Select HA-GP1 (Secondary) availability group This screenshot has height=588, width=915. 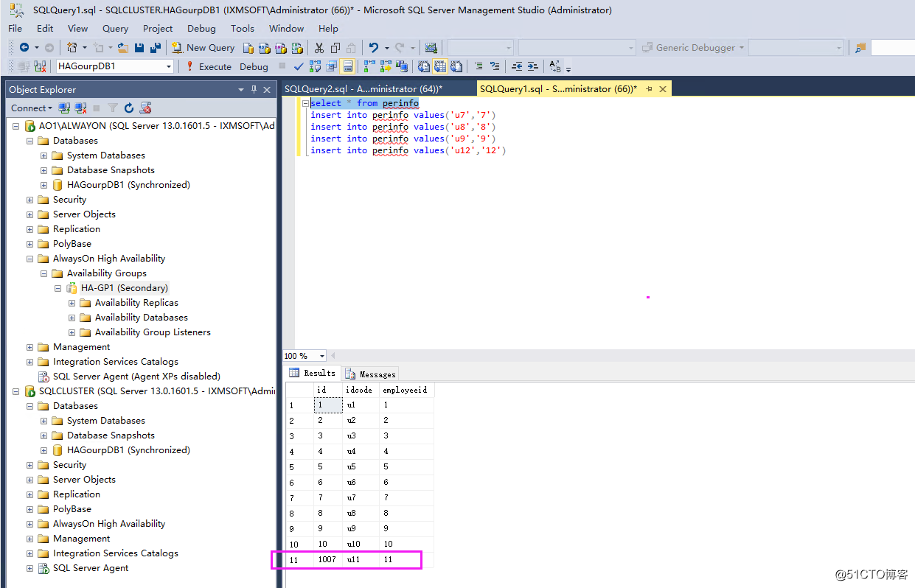(x=125, y=288)
